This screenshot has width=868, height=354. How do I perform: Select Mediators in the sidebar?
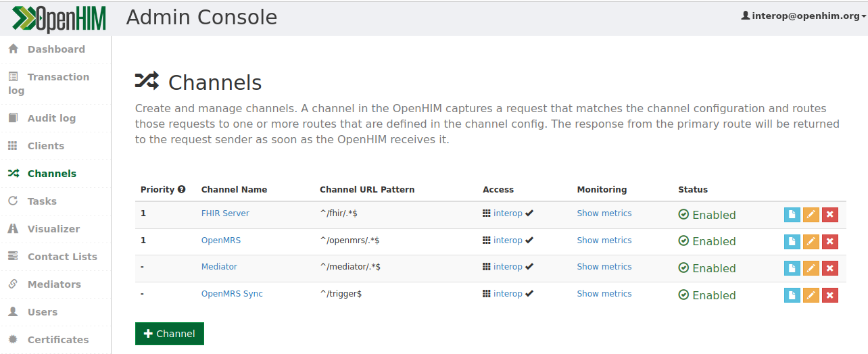(x=55, y=284)
